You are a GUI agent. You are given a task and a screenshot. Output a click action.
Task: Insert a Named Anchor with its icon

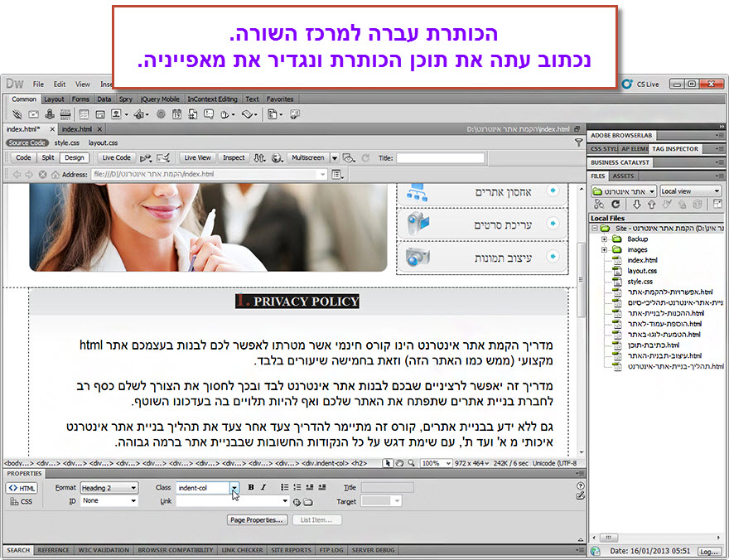pyautogui.click(x=48, y=113)
